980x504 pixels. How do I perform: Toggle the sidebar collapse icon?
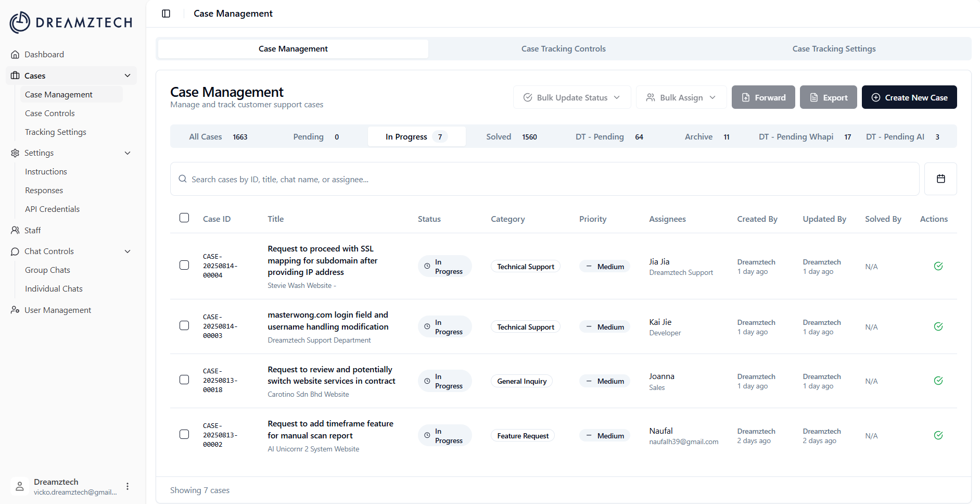[x=166, y=14]
